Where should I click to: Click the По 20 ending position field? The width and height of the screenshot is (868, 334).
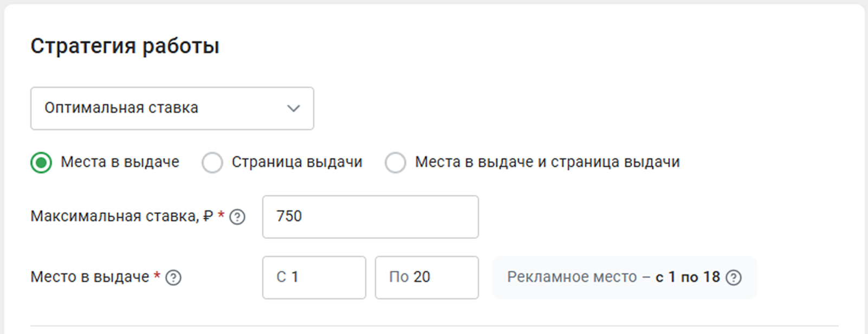(427, 278)
